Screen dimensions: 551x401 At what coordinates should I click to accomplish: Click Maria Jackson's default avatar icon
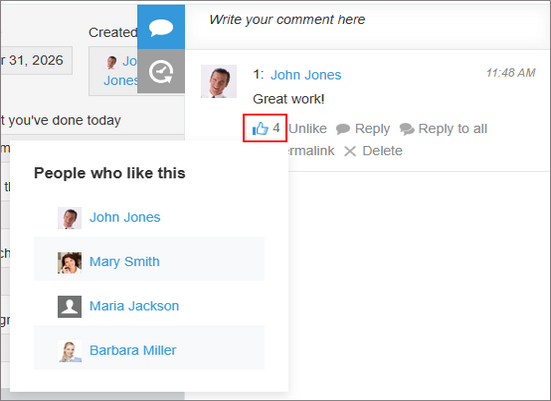[x=70, y=306]
